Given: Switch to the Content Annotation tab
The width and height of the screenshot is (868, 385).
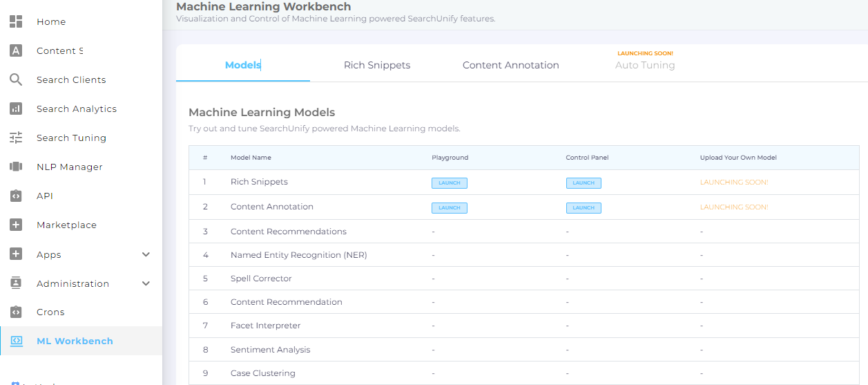Looking at the screenshot, I should [510, 65].
